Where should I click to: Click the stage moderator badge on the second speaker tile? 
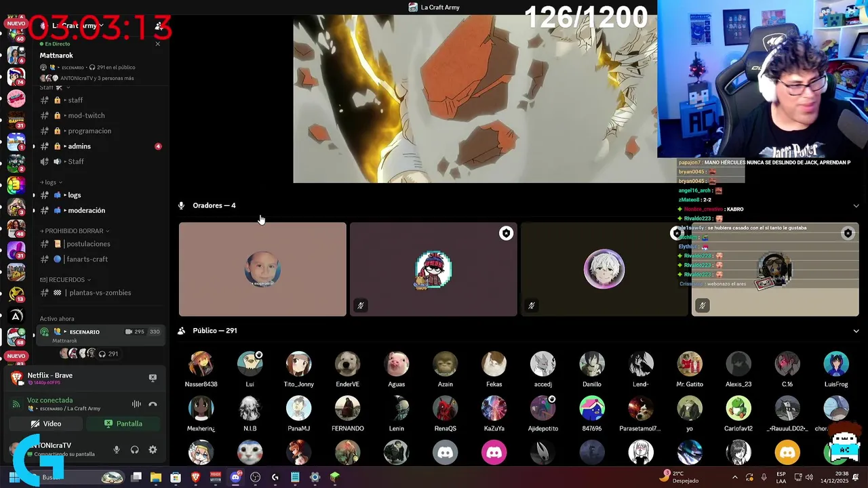coord(506,233)
